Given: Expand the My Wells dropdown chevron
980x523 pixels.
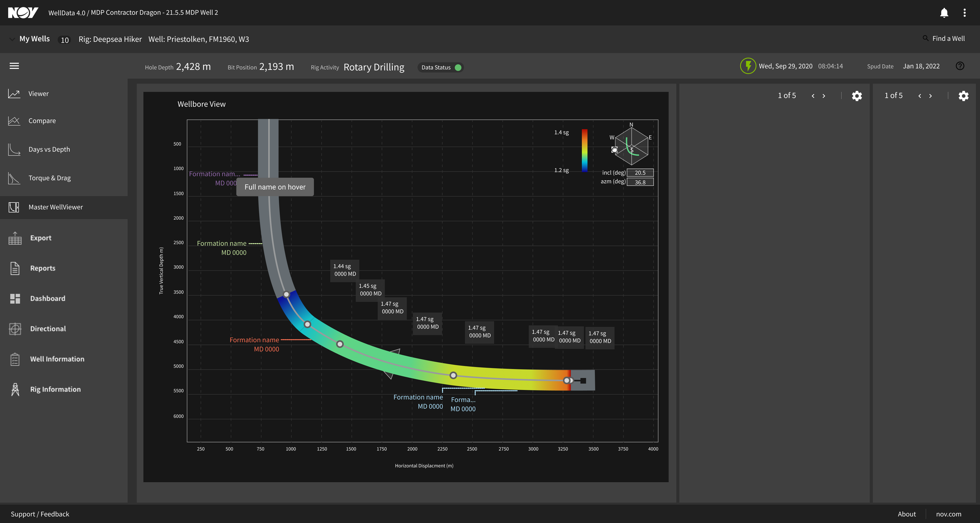Looking at the screenshot, I should 12,39.
